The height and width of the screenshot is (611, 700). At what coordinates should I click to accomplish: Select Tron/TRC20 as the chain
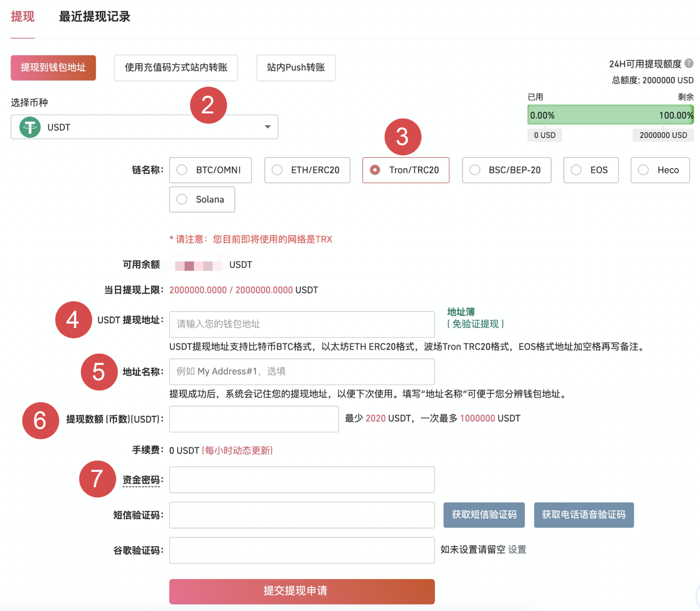pyautogui.click(x=405, y=170)
